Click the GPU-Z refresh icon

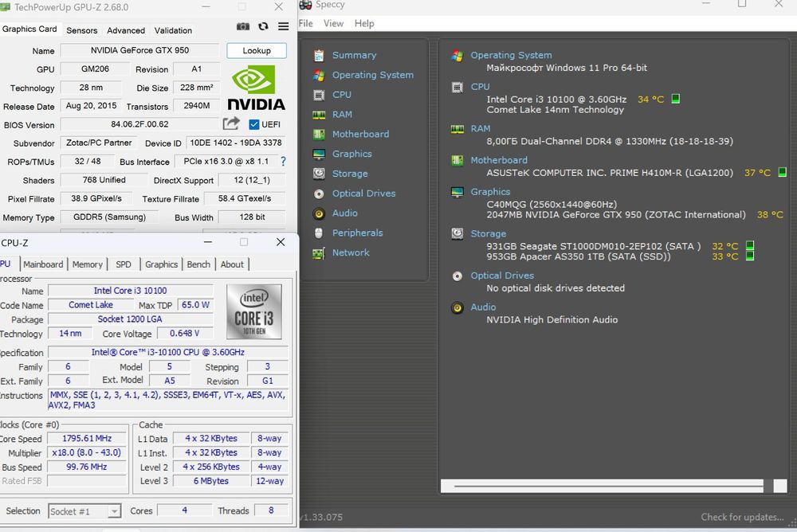click(x=263, y=26)
